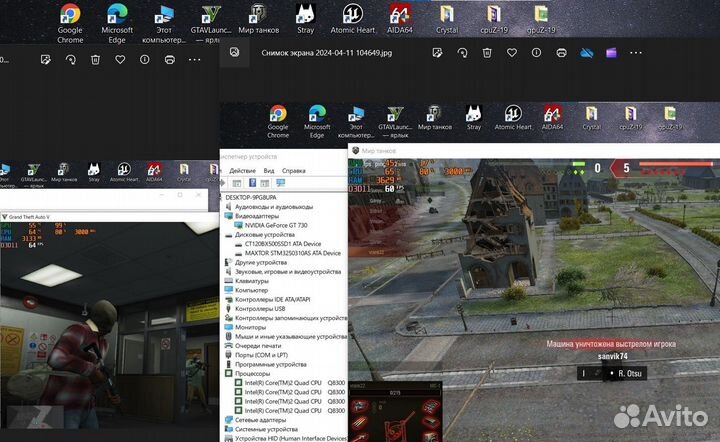Open the Справка menu in Device Manager
Image resolution: width=720 pixels, height=442 pixels.
pos(293,171)
